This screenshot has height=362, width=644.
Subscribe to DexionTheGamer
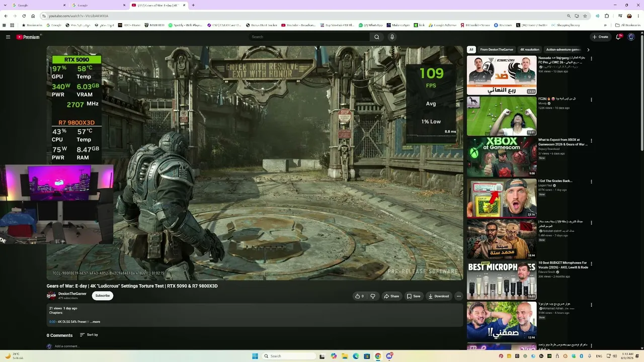pyautogui.click(x=103, y=296)
